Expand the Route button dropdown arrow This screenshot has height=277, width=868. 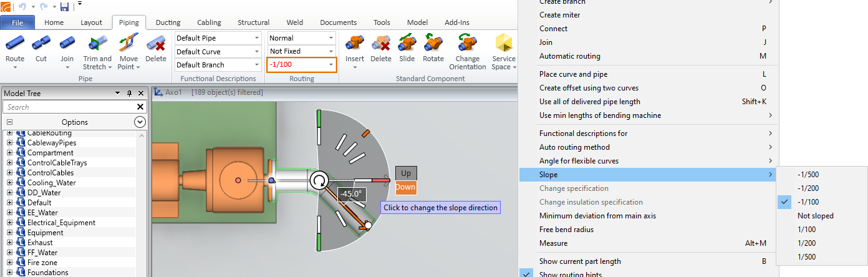(15, 67)
